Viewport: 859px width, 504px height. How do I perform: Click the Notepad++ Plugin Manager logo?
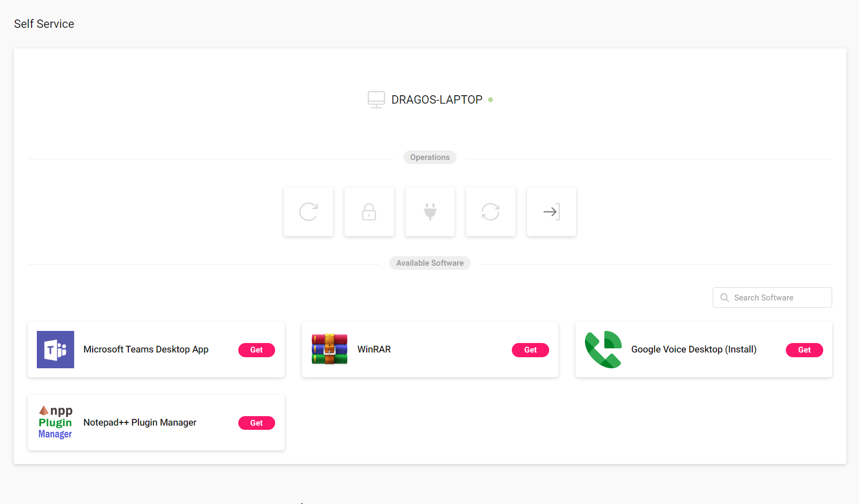click(55, 422)
